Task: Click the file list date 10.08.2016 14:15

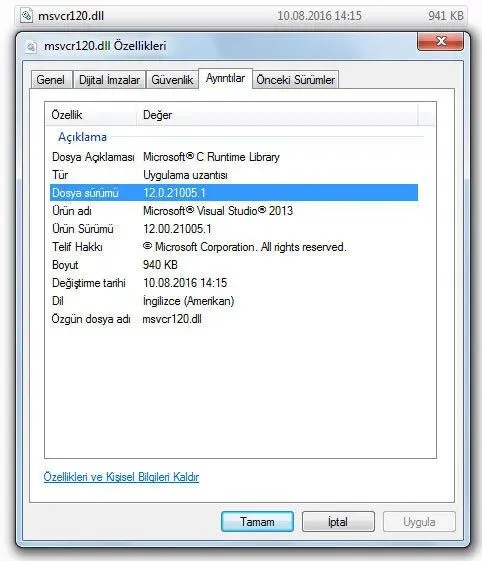Action: pyautogui.click(x=320, y=16)
